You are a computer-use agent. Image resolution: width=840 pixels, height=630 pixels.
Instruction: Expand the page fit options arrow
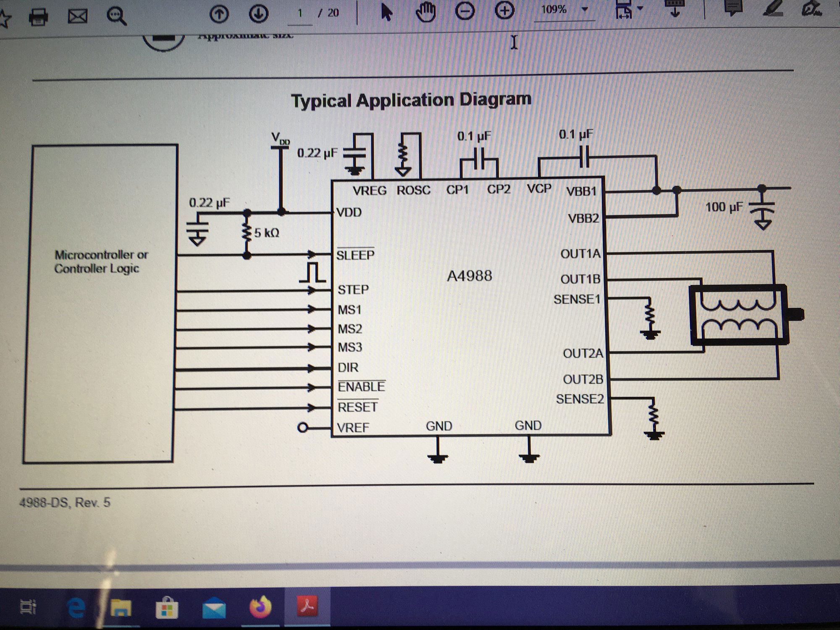pos(640,8)
